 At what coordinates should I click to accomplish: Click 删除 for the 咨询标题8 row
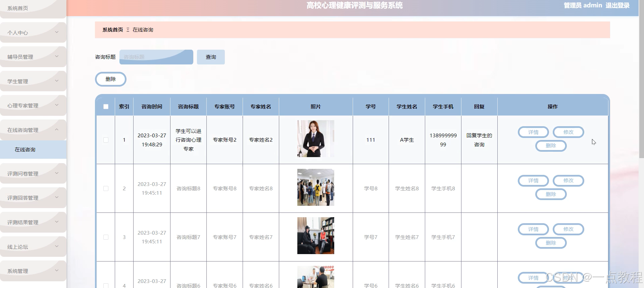coord(551,194)
